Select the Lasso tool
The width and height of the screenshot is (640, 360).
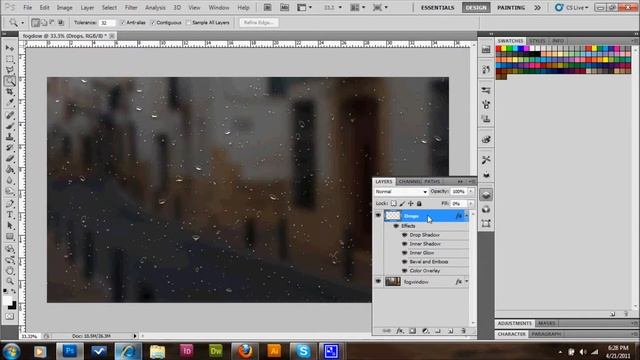coord(10,70)
